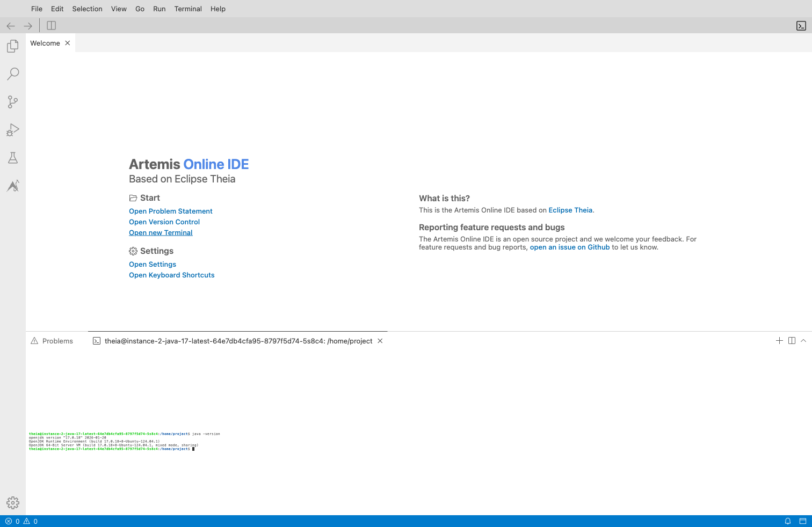The image size is (812, 527).
Task: Toggle the split editor layout icon
Action: (52, 25)
